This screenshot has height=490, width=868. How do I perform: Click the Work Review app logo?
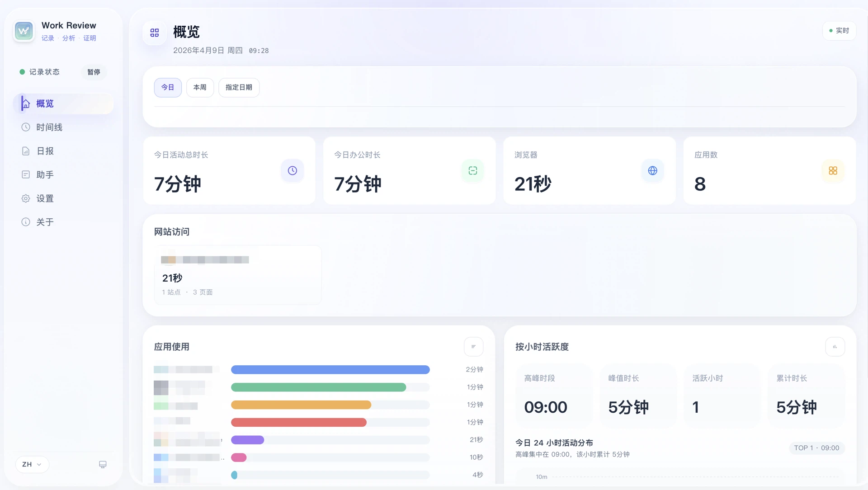(24, 32)
